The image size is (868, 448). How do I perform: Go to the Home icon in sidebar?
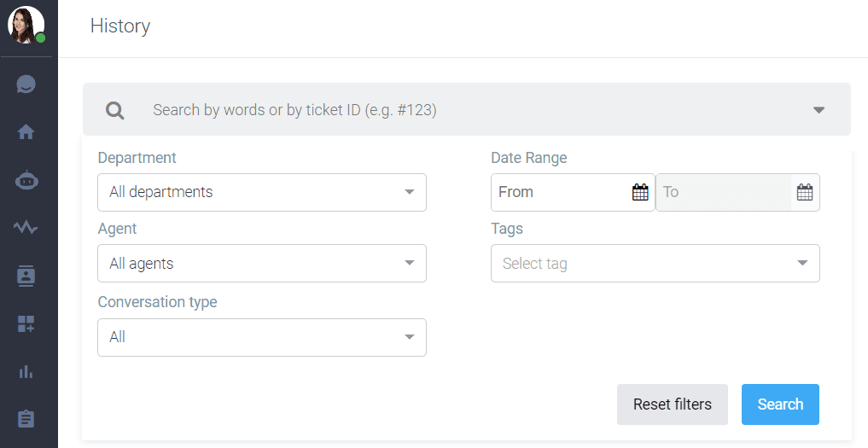click(26, 131)
